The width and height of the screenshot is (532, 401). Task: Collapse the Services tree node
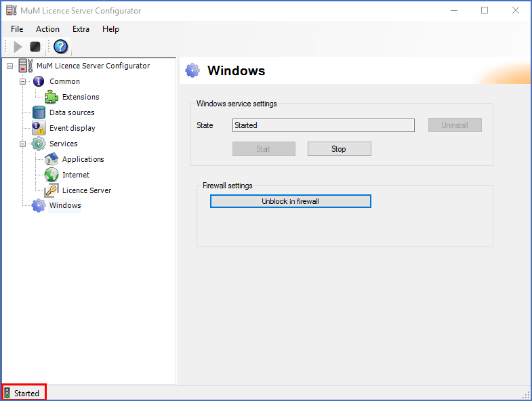tap(22, 144)
